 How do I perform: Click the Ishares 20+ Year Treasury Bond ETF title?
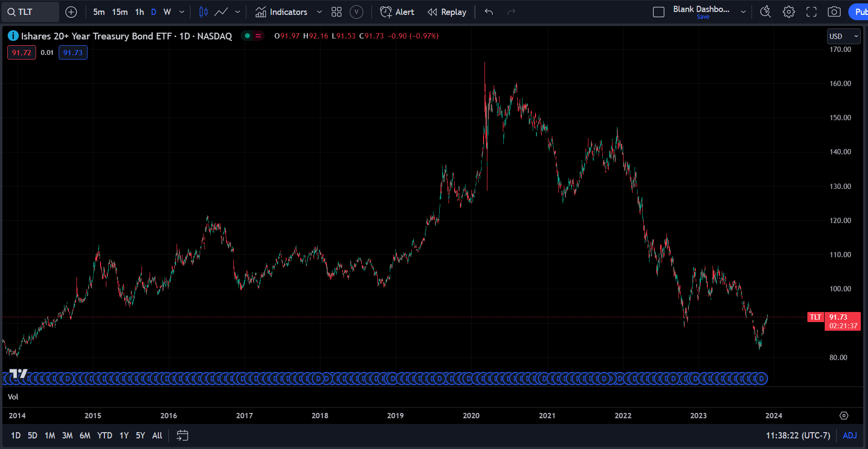pyautogui.click(x=96, y=36)
